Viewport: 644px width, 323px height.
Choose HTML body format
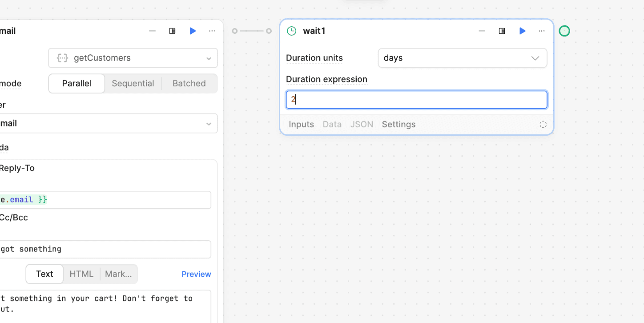click(x=81, y=274)
